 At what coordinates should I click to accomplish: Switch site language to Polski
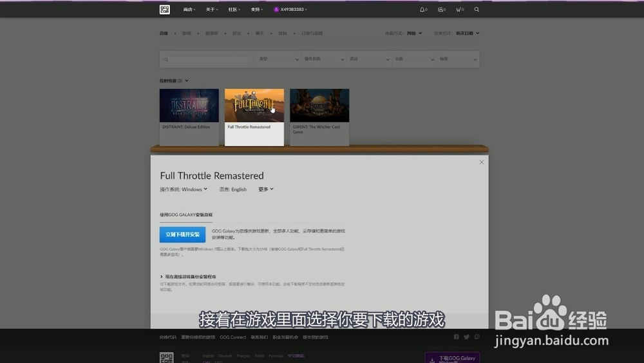click(259, 356)
